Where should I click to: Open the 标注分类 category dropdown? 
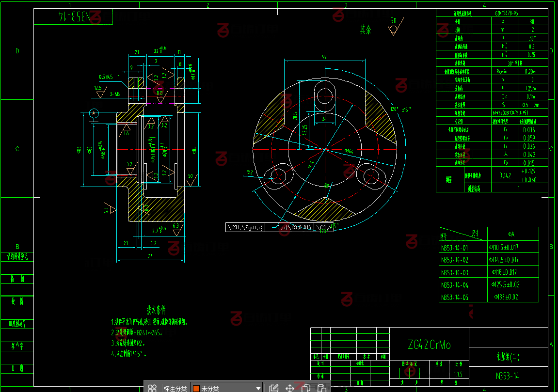[258, 388]
